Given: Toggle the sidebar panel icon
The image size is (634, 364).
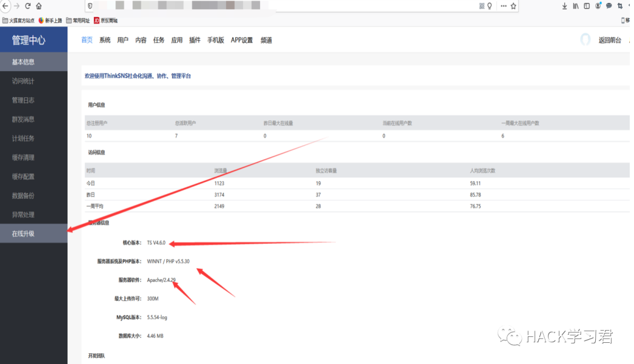Looking at the screenshot, I should click(586, 6).
